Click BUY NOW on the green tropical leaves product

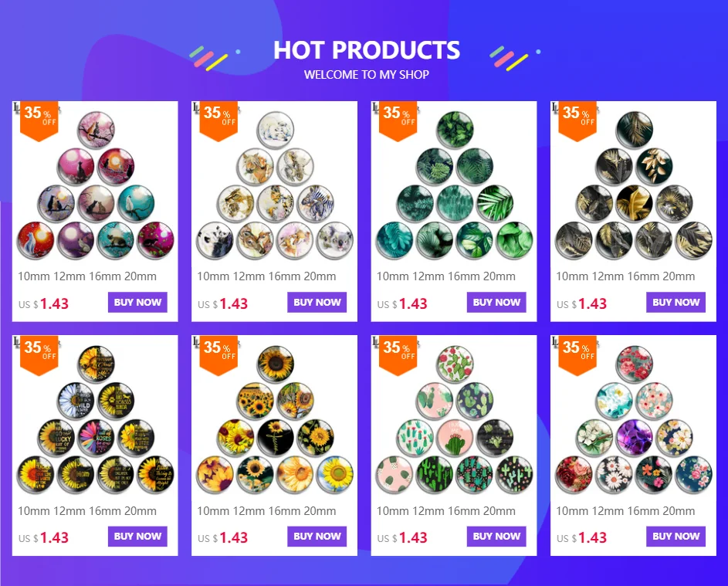tap(496, 303)
